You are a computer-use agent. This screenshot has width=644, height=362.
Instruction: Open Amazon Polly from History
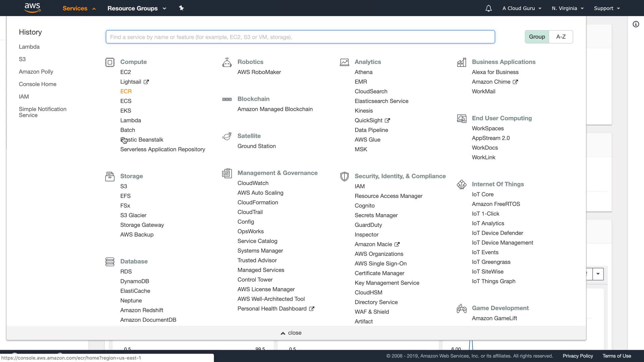tap(36, 72)
